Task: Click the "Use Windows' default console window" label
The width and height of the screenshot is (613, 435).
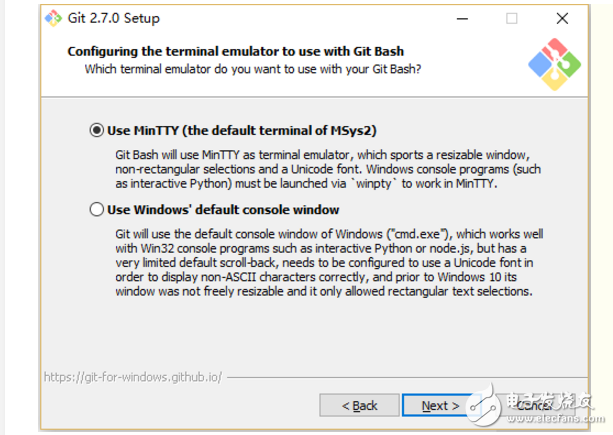Action: pos(223,210)
